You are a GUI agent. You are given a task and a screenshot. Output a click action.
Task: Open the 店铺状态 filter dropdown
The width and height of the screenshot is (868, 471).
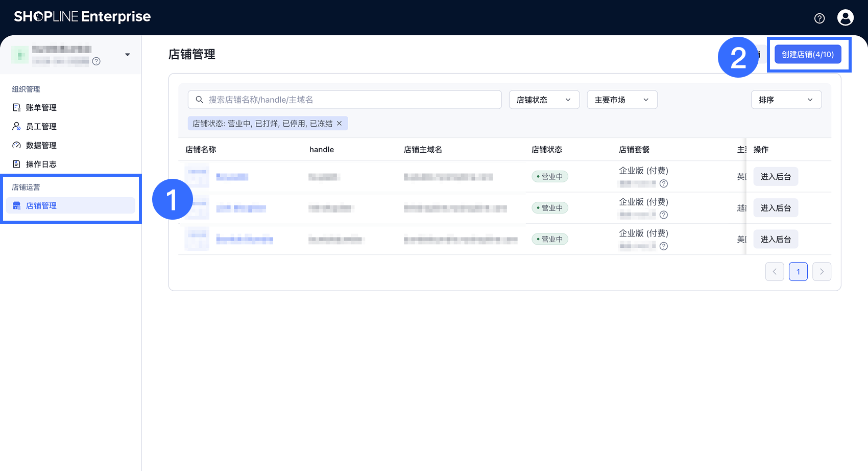[544, 100]
